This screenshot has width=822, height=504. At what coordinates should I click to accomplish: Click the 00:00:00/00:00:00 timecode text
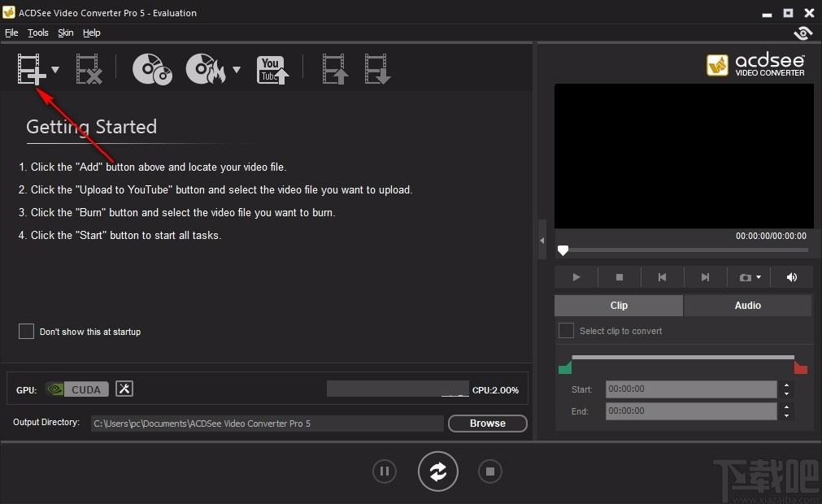tap(771, 236)
